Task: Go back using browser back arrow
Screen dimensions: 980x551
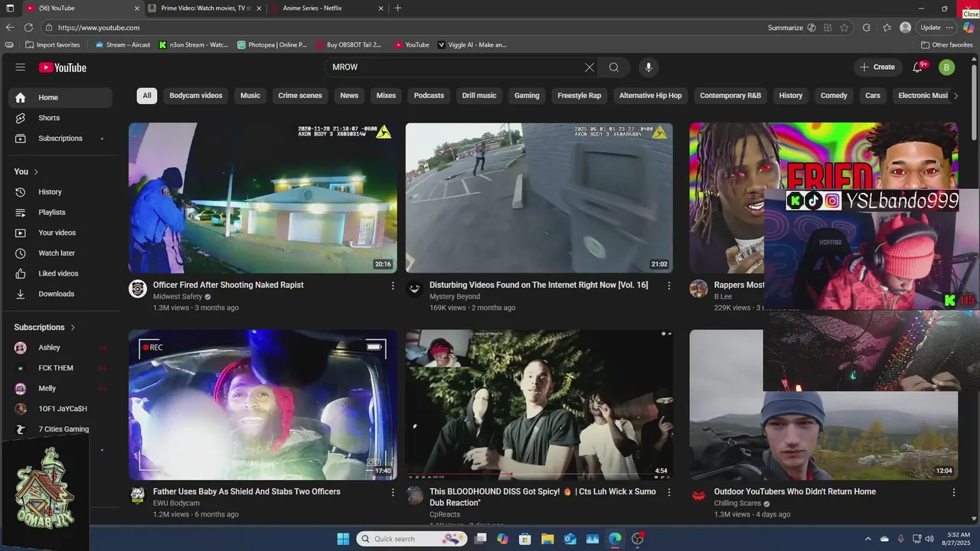Action: [x=10, y=28]
